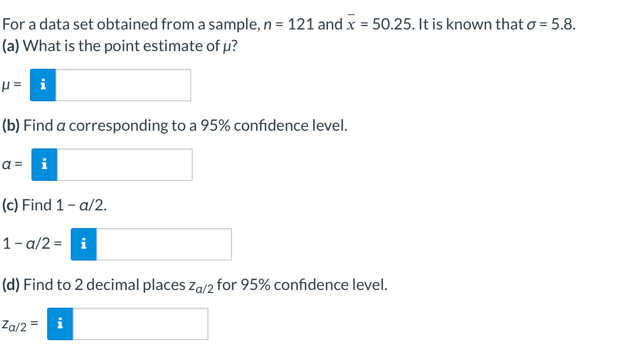This screenshot has height=348, width=644.
Task: Click the empty blank in part (c)
Action: coord(165,244)
